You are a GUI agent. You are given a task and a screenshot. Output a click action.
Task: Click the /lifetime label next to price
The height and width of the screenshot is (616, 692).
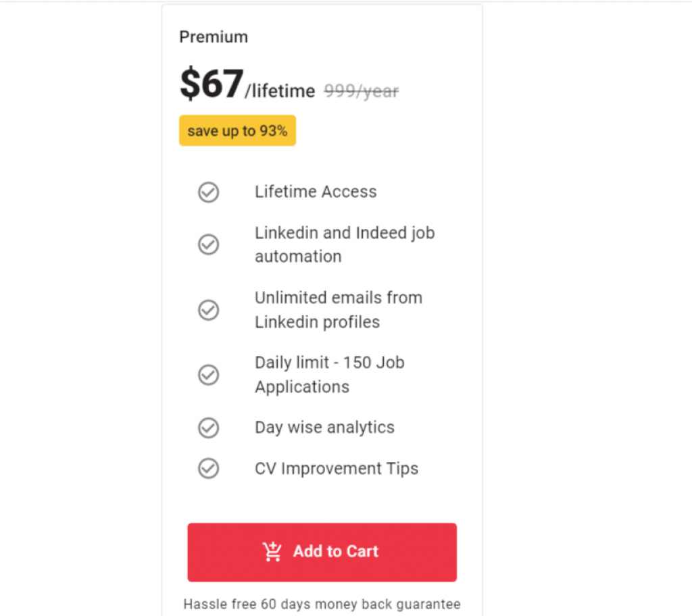click(x=280, y=91)
